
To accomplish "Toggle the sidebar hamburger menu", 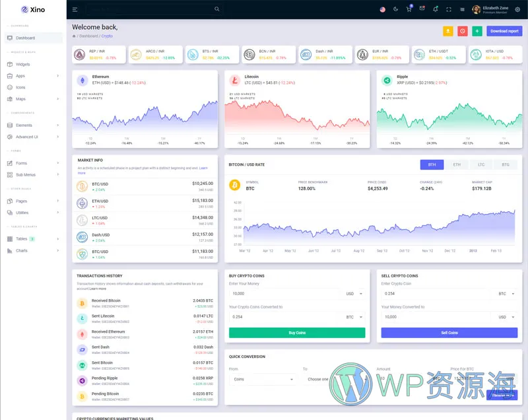I will click(x=75, y=9).
